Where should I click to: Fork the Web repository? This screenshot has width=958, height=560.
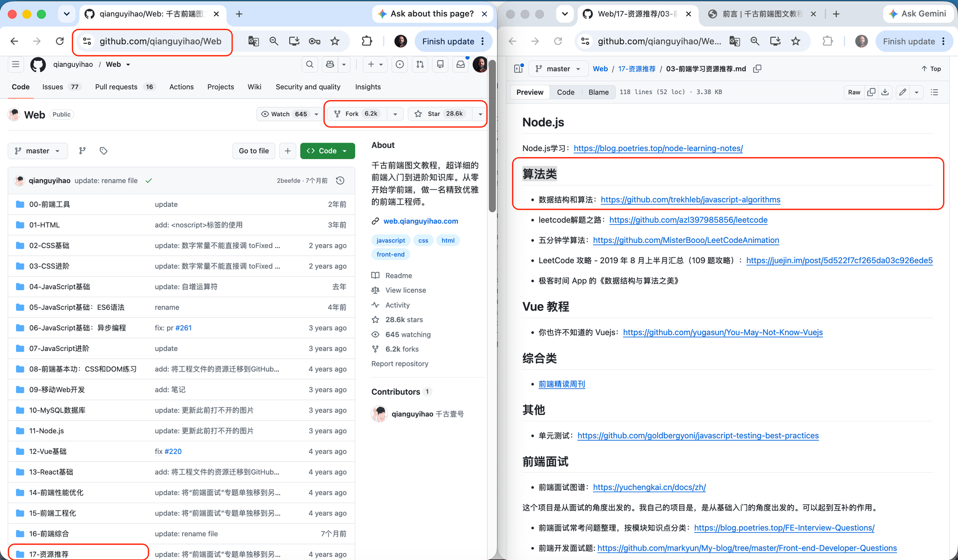coord(357,114)
